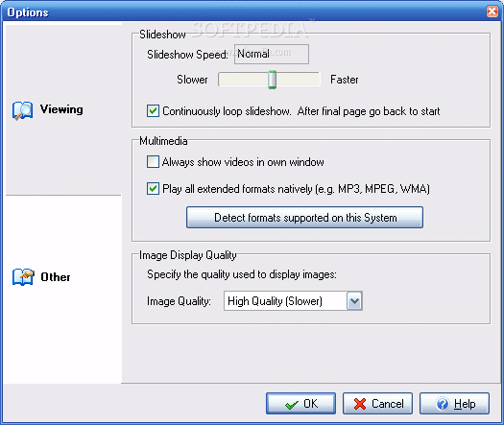The height and width of the screenshot is (425, 504).
Task: Click the red X on Cancel button
Action: click(x=360, y=404)
